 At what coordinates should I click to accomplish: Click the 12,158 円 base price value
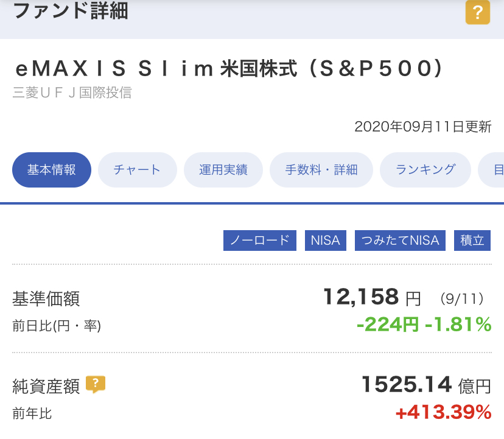[x=372, y=297]
